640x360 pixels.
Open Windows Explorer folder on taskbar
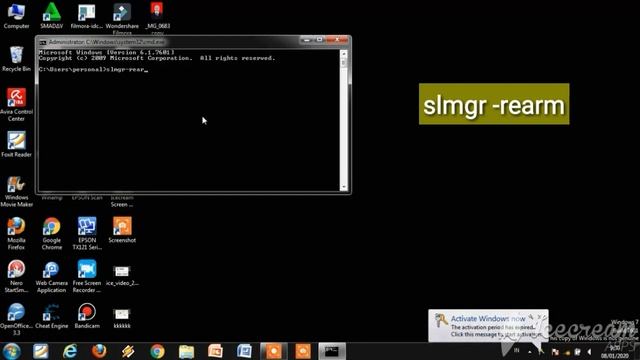(186, 351)
